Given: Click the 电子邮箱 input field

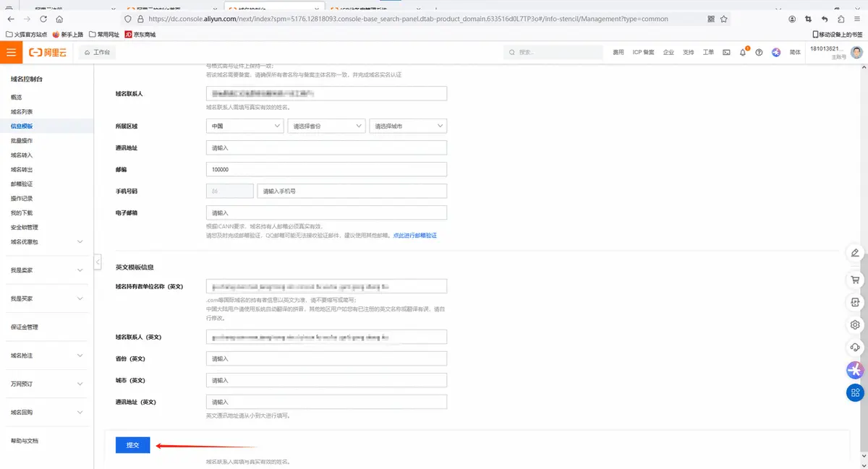Looking at the screenshot, I should [x=326, y=212].
